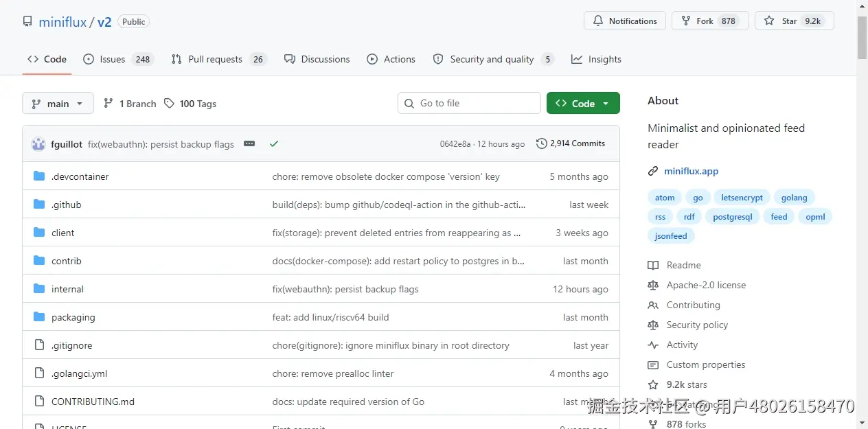868x429 pixels.
Task: Click the green checkmark commit status icon
Action: [x=274, y=143]
